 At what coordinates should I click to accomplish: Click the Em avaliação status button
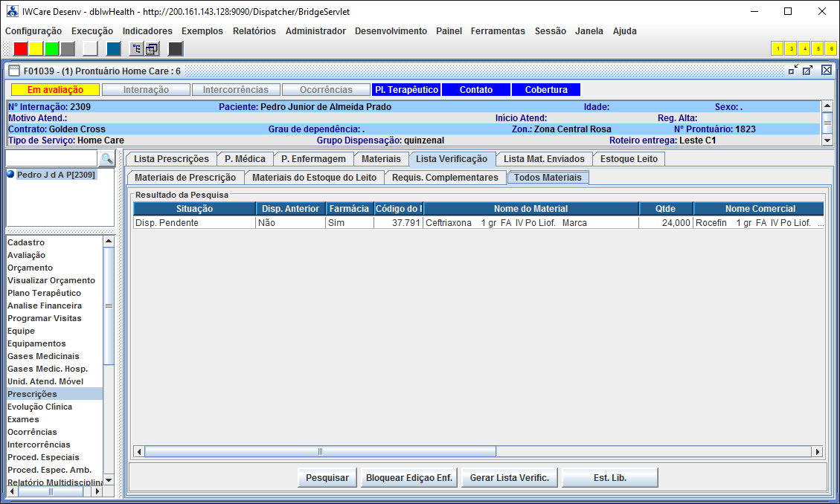point(55,90)
